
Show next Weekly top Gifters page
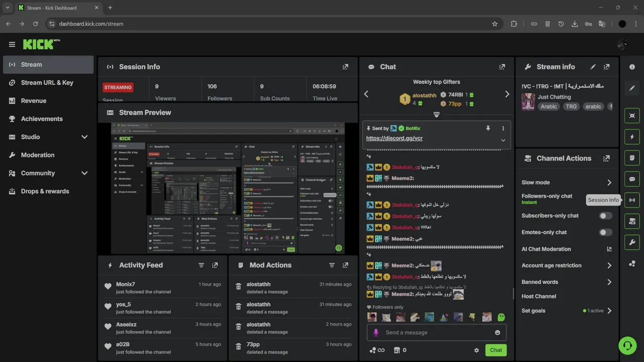point(507,94)
